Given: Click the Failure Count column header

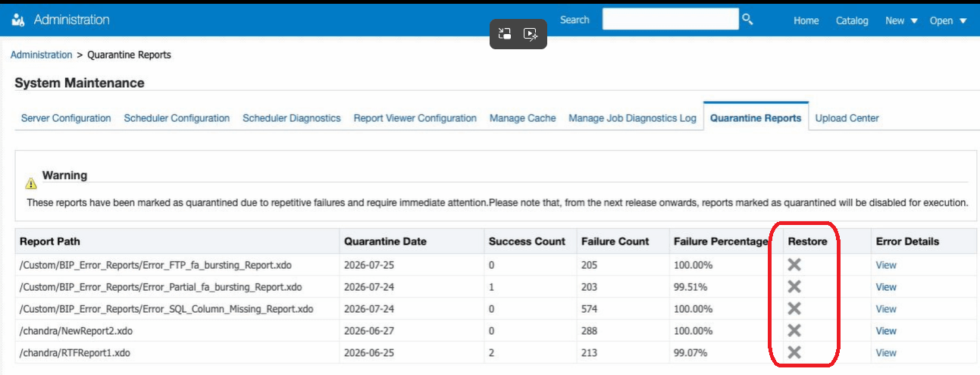Looking at the screenshot, I should coord(615,242).
